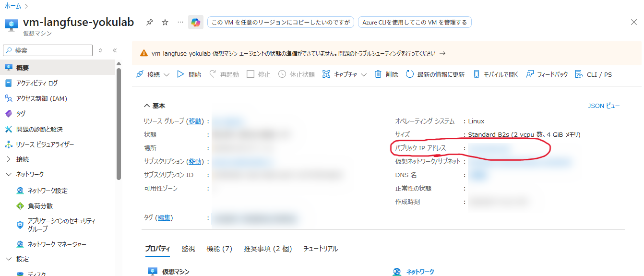
Task: Close the VM blade with X
Action: 633,22
